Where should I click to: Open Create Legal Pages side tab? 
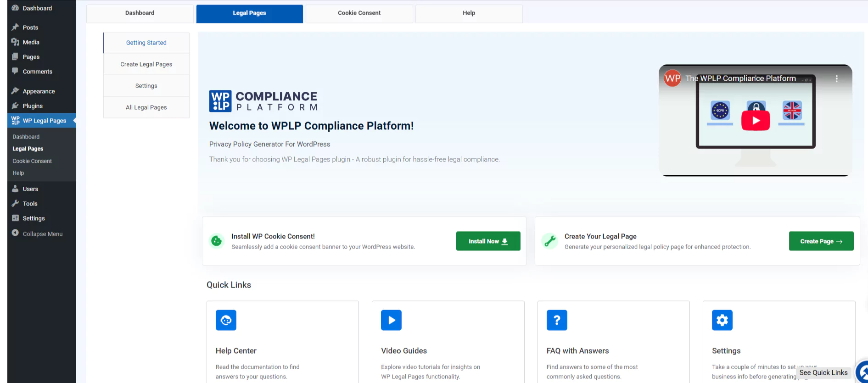pyautogui.click(x=146, y=64)
